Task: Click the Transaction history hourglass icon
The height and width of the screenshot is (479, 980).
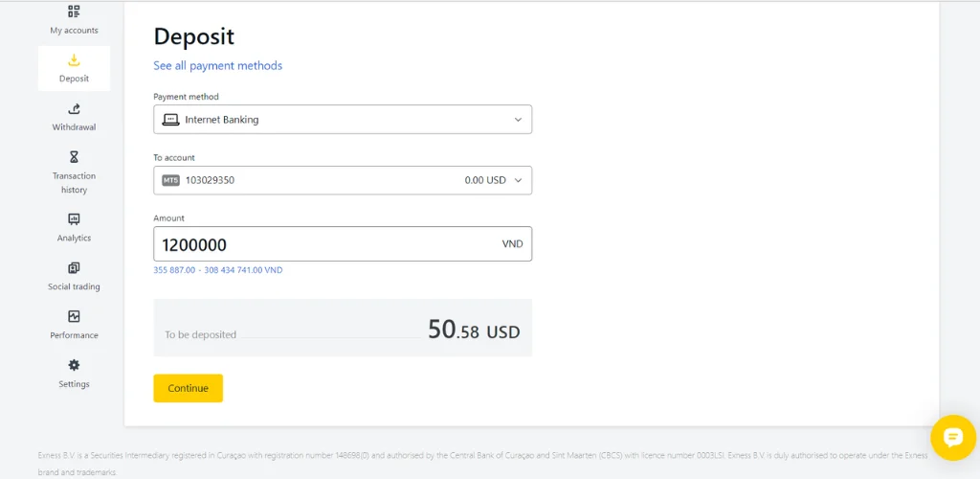Action: (x=74, y=157)
